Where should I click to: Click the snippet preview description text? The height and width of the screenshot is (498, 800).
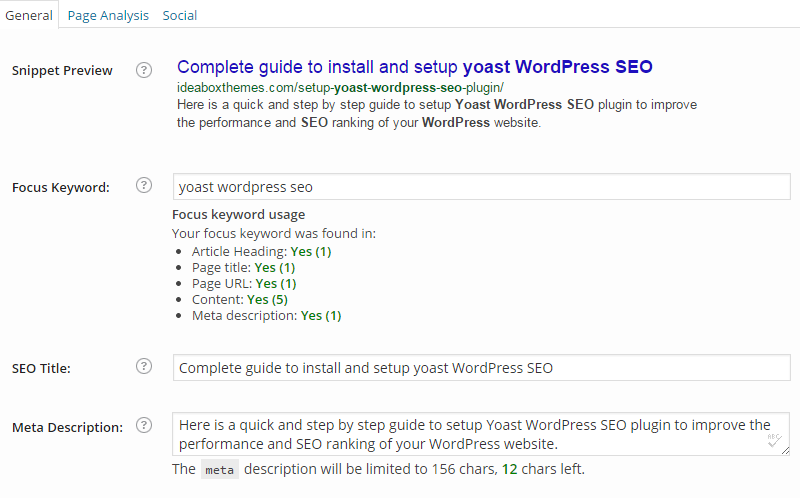[437, 113]
